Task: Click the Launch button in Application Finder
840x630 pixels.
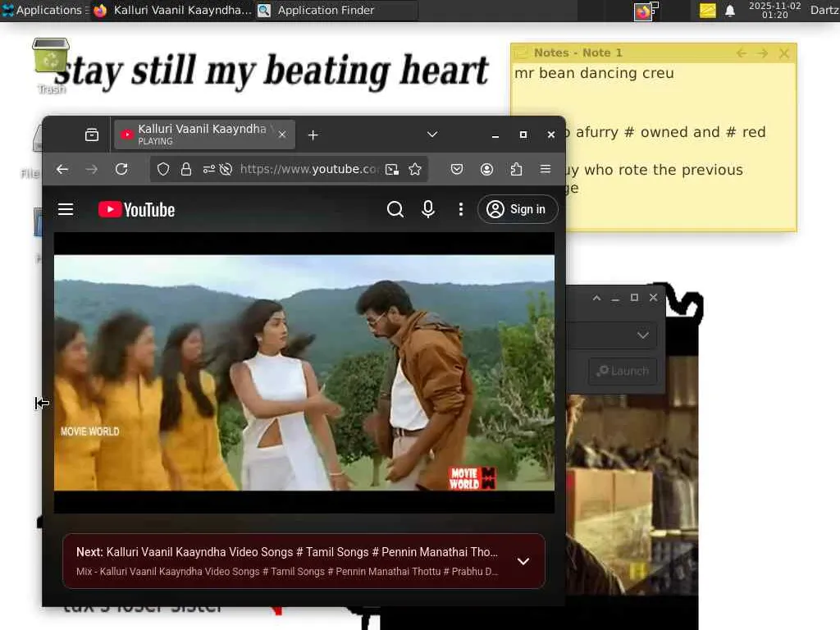Action: pos(623,371)
